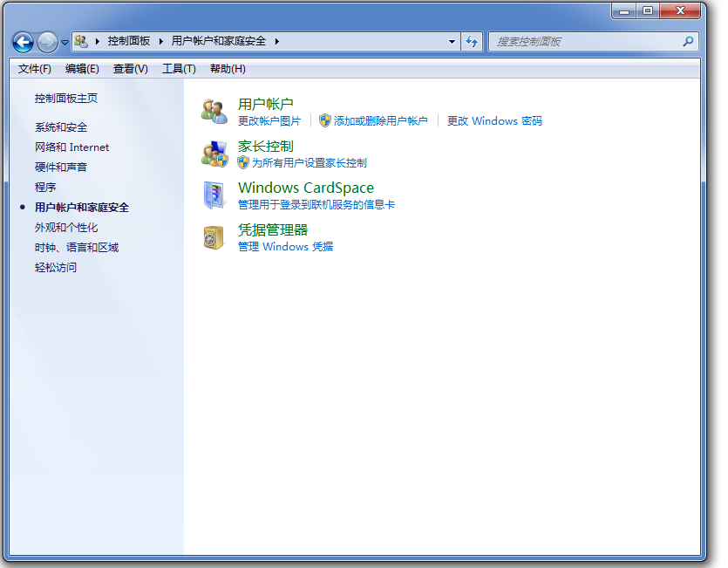Close the control panel window

click(680, 11)
